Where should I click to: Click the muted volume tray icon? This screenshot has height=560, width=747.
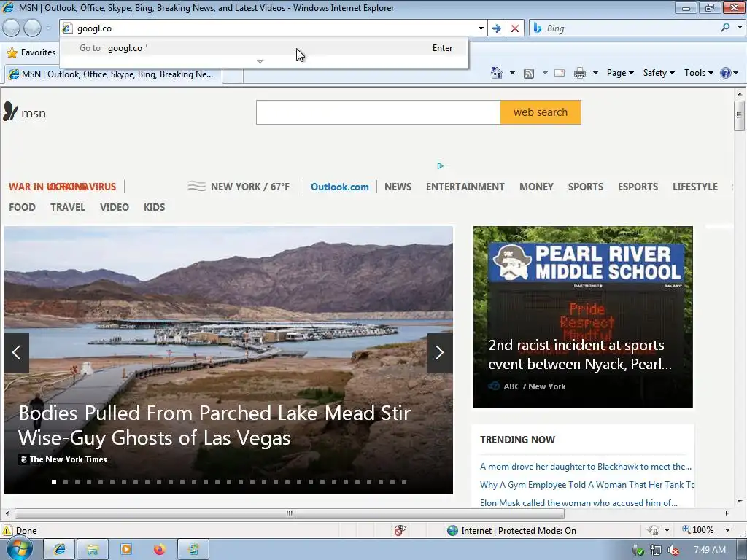(x=673, y=550)
